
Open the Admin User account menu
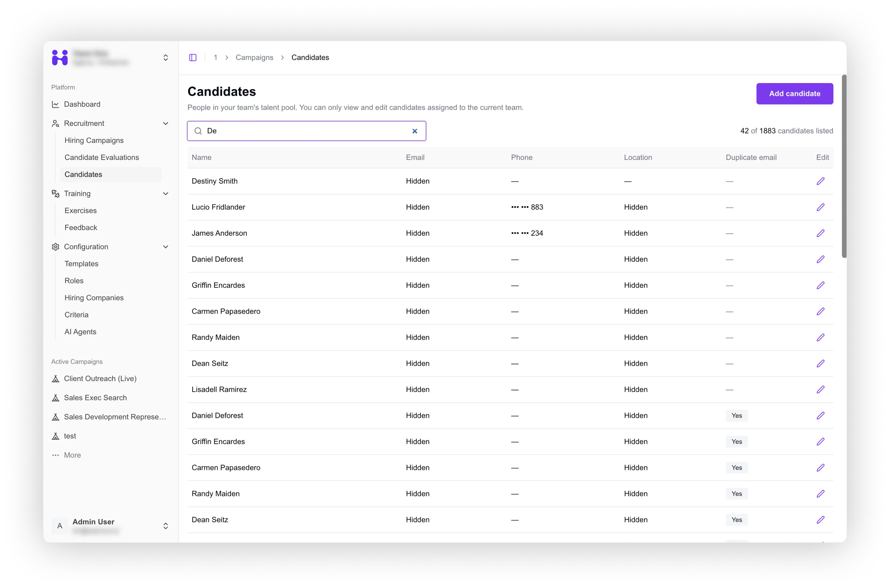pyautogui.click(x=165, y=526)
